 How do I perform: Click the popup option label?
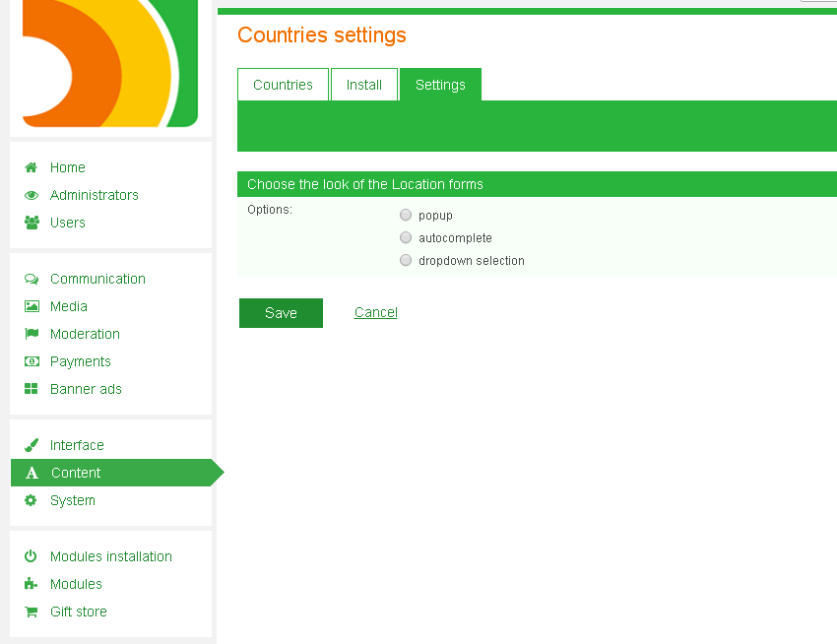pyautogui.click(x=435, y=216)
